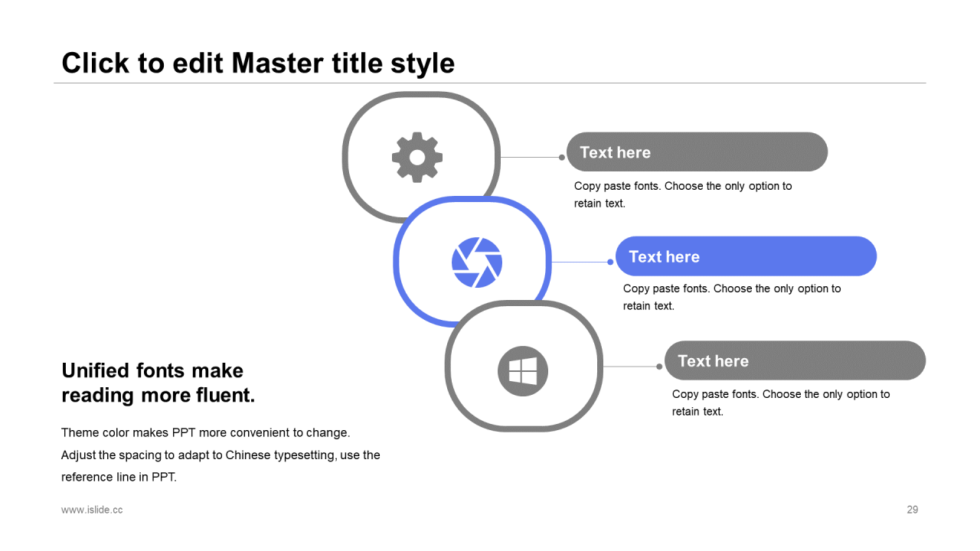Screen dimensions: 980x551
Task: Click the gear icon in the top rounded shape
Action: tap(417, 157)
